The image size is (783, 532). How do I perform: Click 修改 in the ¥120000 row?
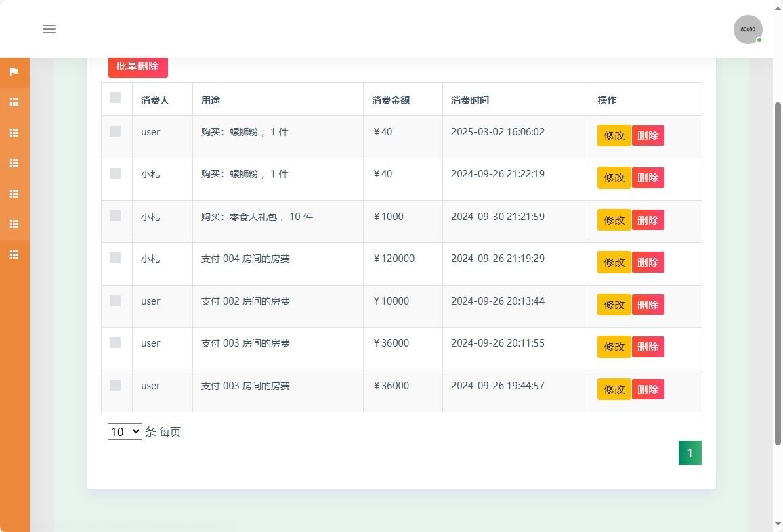click(x=614, y=262)
